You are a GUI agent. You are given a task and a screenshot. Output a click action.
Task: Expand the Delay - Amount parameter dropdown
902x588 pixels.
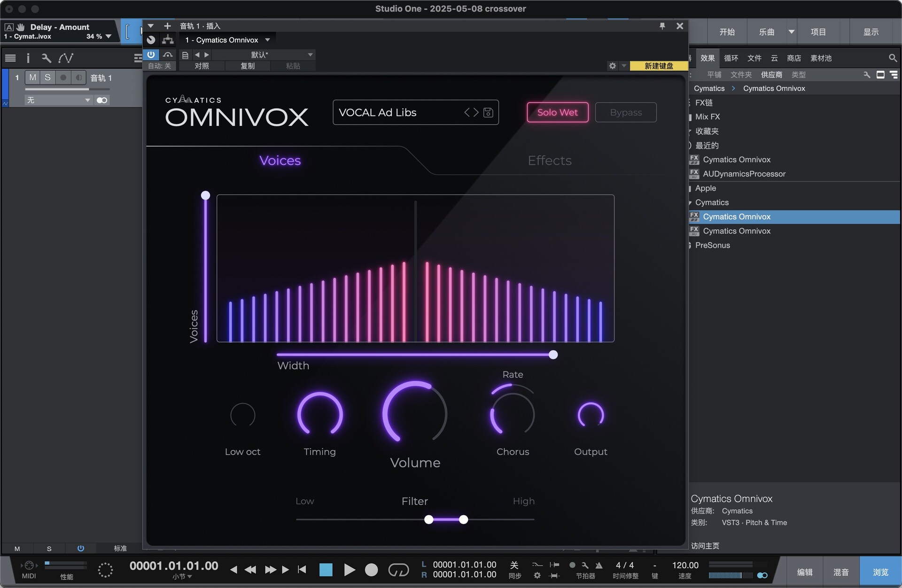tap(109, 36)
